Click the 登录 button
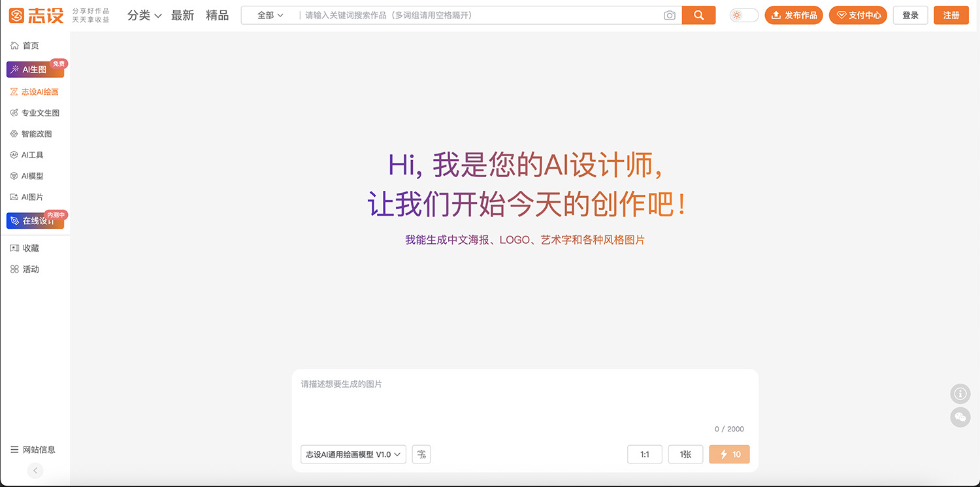 click(911, 15)
